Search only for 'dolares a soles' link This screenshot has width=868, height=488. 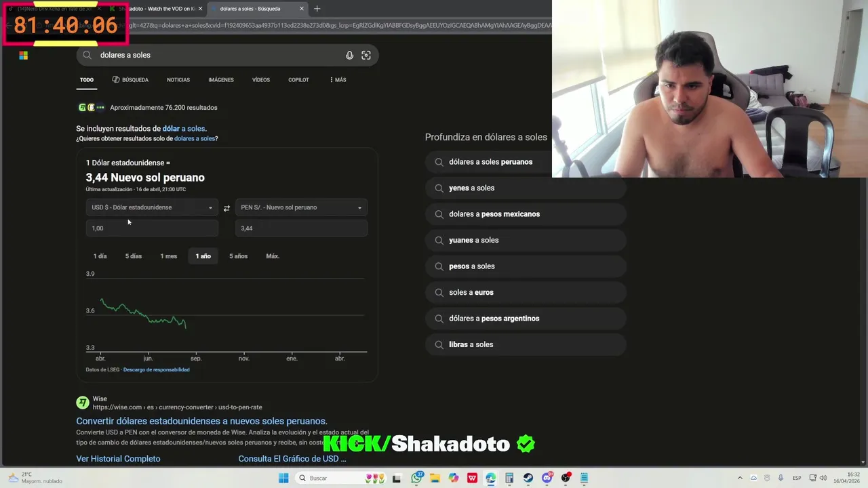pos(195,139)
